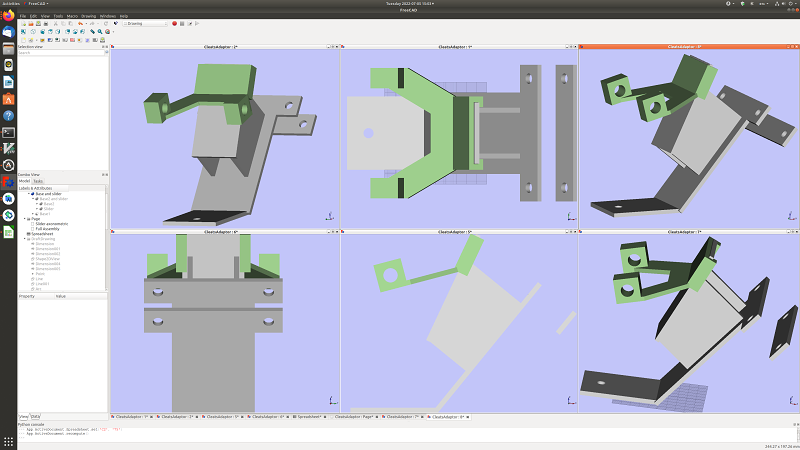The width and height of the screenshot is (800, 450).
Task: Click the Execute macro play icon
Action: coord(198,23)
